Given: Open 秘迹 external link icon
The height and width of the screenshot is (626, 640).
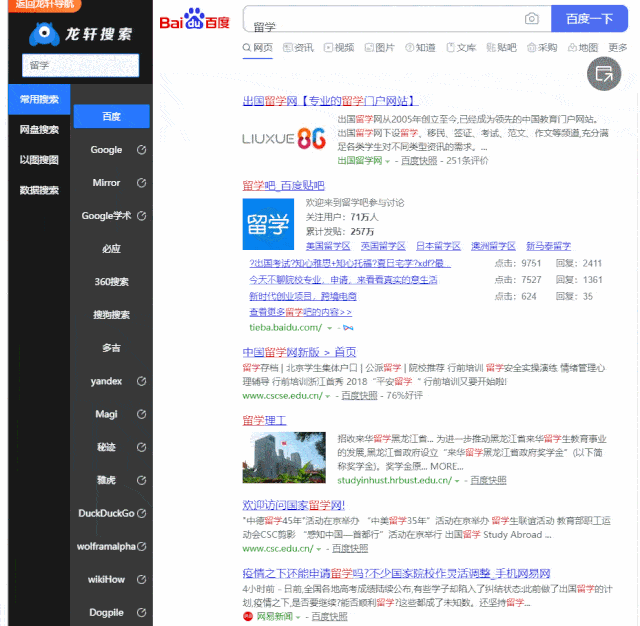Looking at the screenshot, I should 141,447.
